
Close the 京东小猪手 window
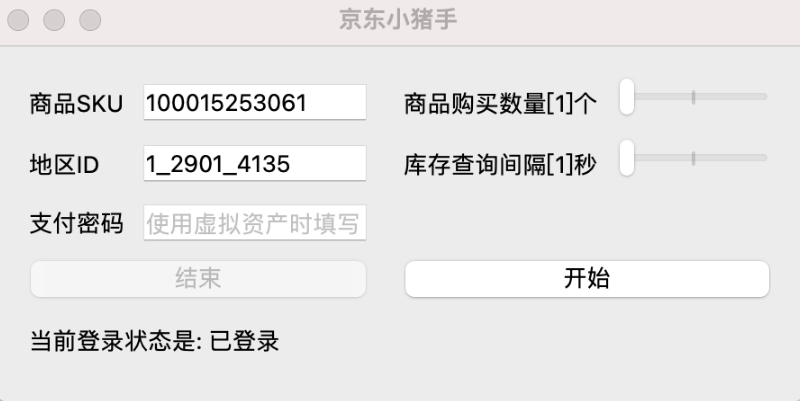click(x=18, y=20)
